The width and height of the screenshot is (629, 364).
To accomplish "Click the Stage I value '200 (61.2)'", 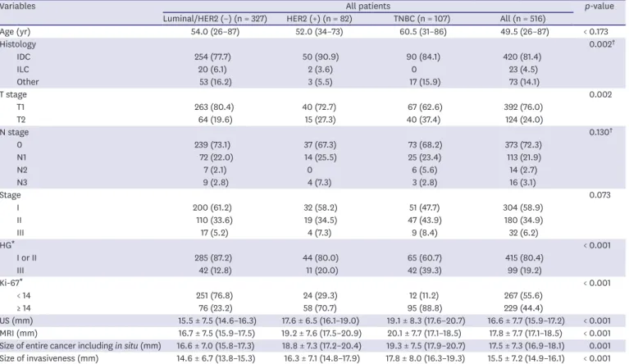I will (x=212, y=207).
